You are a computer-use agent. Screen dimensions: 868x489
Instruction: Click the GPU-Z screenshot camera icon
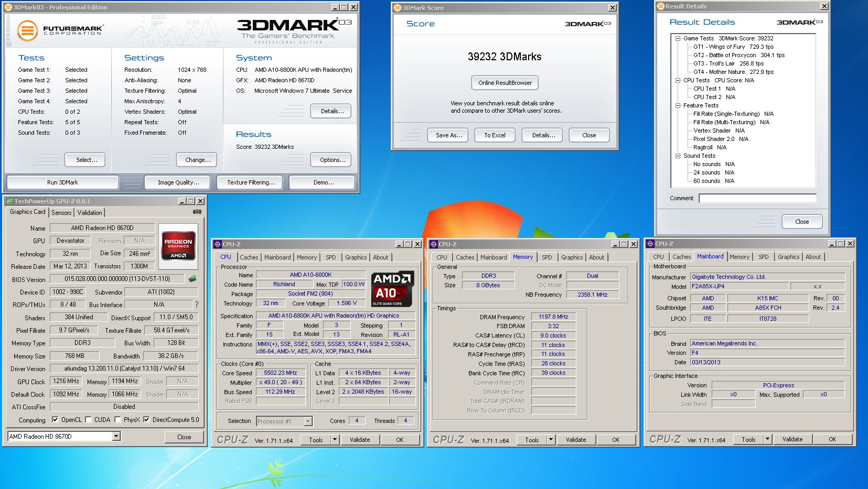pyautogui.click(x=197, y=212)
